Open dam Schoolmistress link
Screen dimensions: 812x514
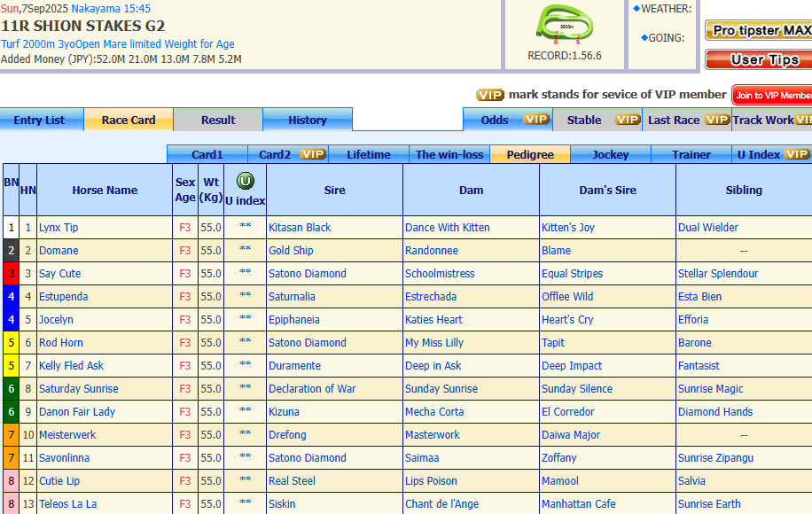pos(440,273)
